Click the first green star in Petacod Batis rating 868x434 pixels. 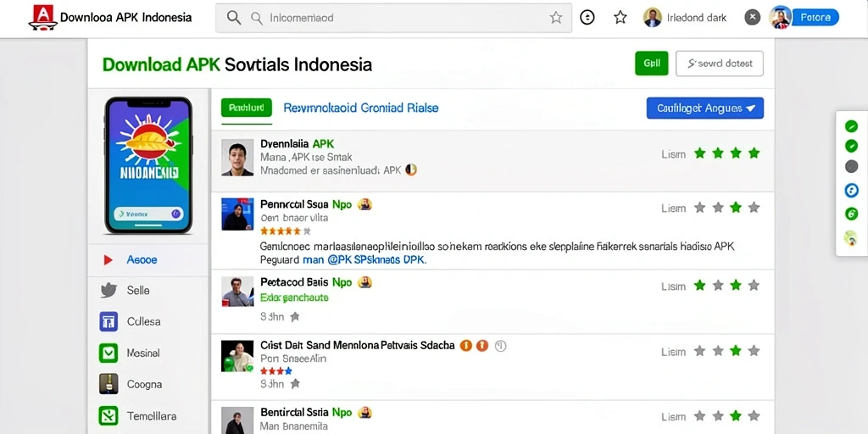(x=699, y=286)
